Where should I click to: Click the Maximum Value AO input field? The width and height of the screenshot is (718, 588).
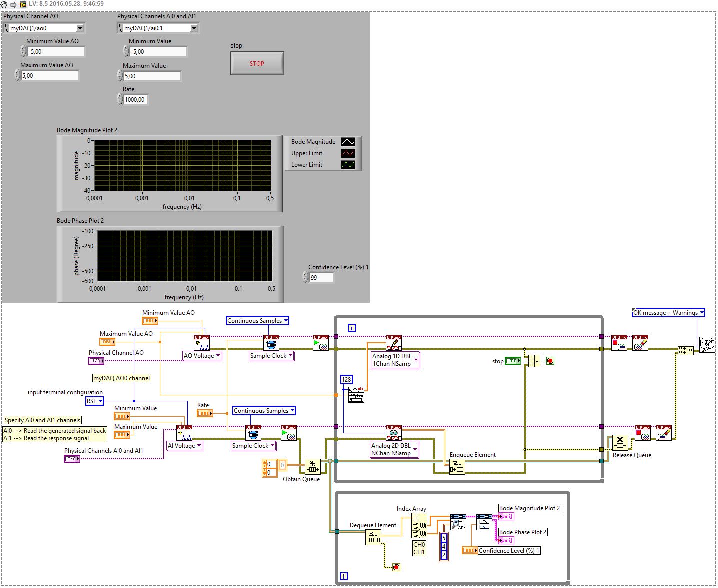(50, 75)
